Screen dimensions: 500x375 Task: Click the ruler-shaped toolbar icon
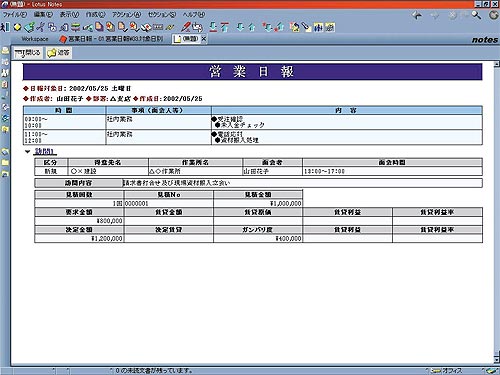coord(158,27)
